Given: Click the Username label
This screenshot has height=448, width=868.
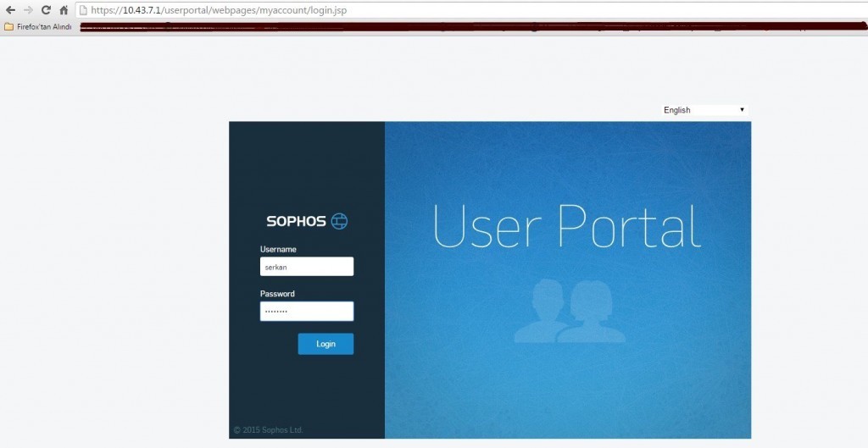Looking at the screenshot, I should pyautogui.click(x=278, y=250).
